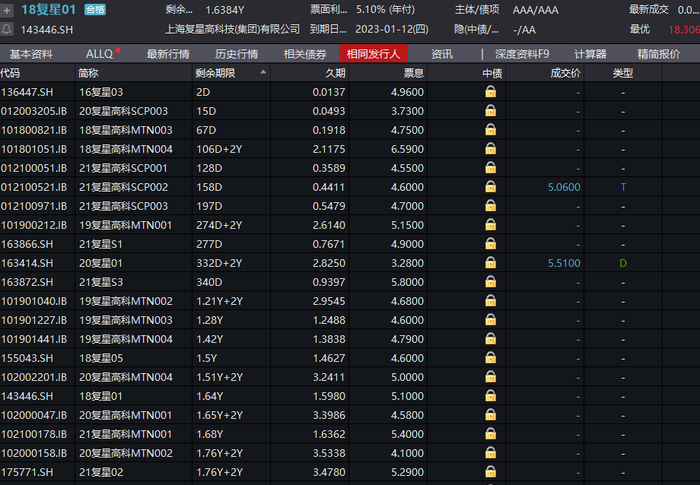Click the lock icon in the 18复星05 row
This screenshot has width=700, height=485.
pos(490,358)
